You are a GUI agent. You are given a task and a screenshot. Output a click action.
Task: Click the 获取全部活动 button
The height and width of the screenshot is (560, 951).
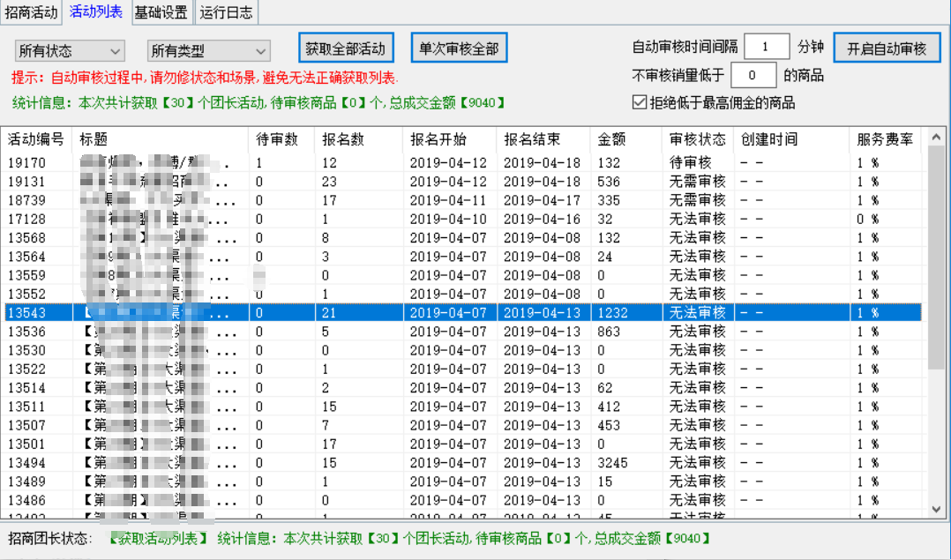(x=345, y=48)
